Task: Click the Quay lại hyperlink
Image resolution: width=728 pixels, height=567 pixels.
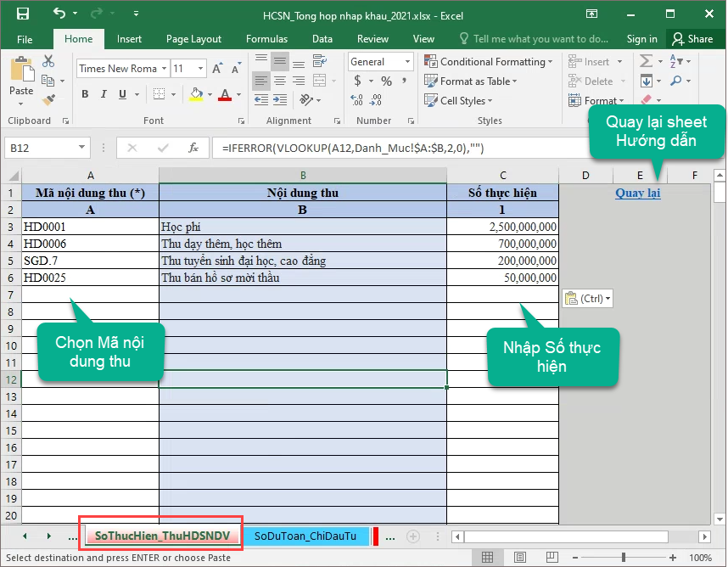Action: pos(637,193)
